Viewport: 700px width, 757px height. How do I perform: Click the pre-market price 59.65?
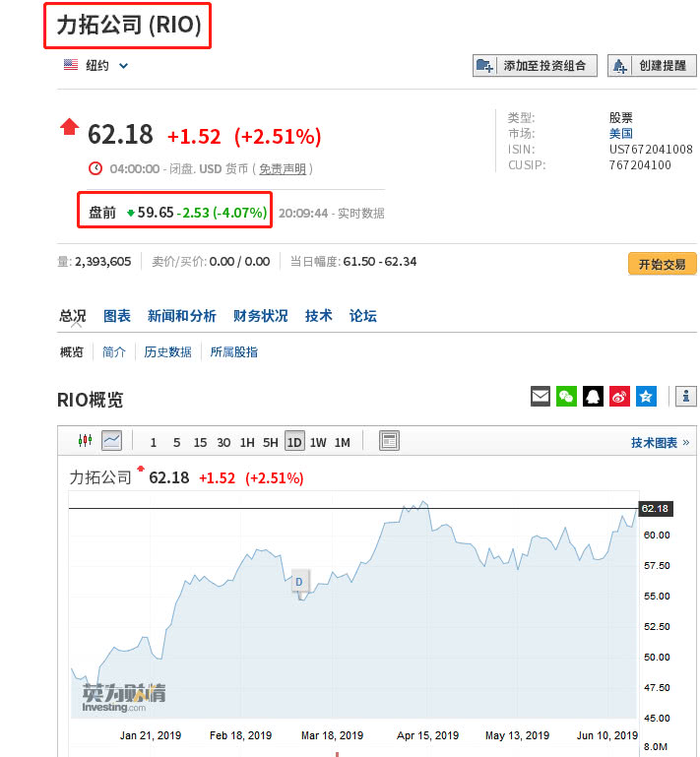156,213
